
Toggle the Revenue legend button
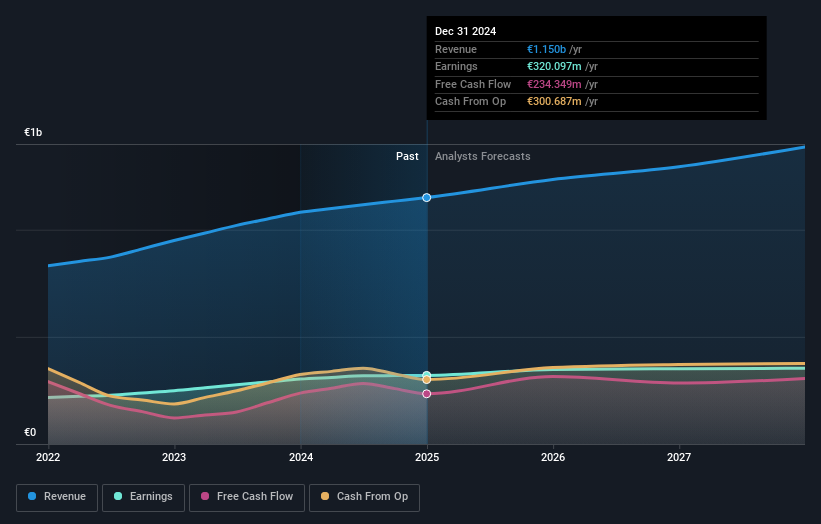(x=57, y=497)
